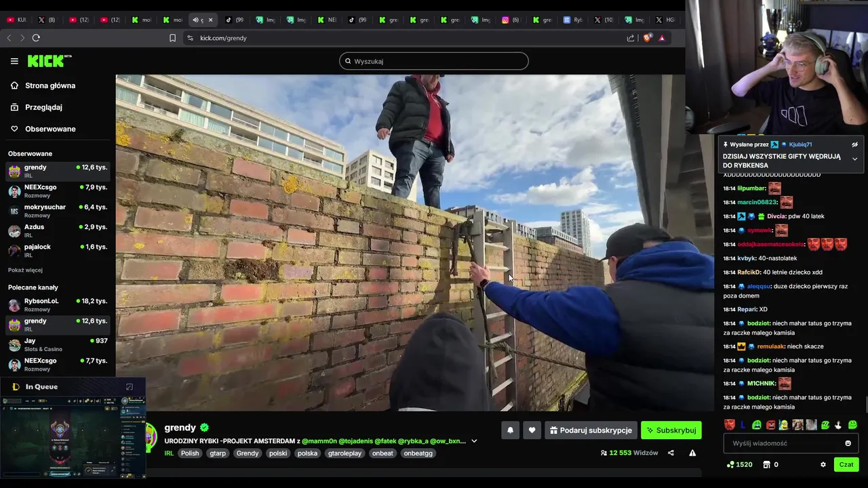
Task: Click the IRL category link
Action: pos(169,453)
